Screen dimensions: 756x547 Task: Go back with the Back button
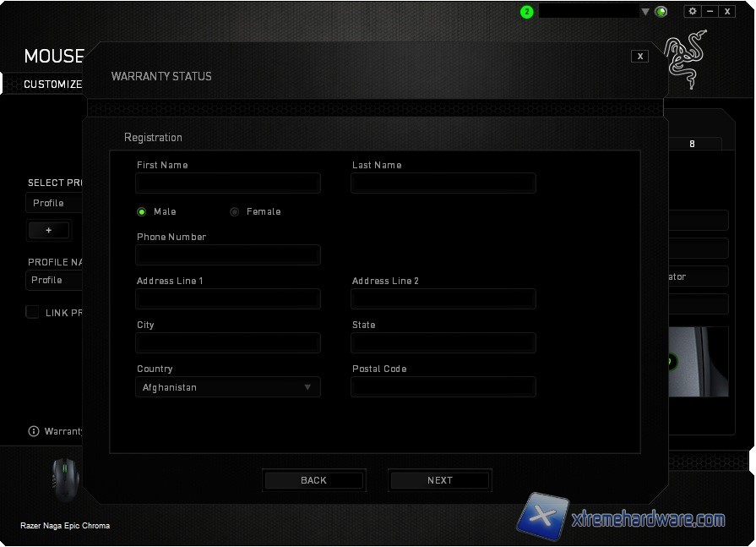[x=313, y=480]
